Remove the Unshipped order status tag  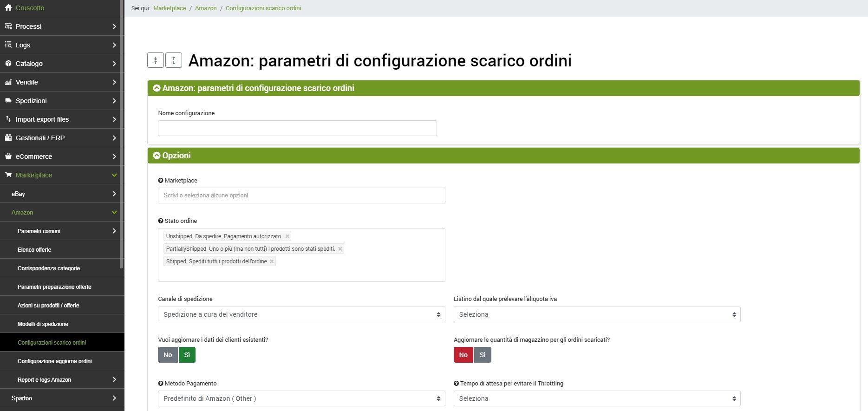pyautogui.click(x=287, y=236)
